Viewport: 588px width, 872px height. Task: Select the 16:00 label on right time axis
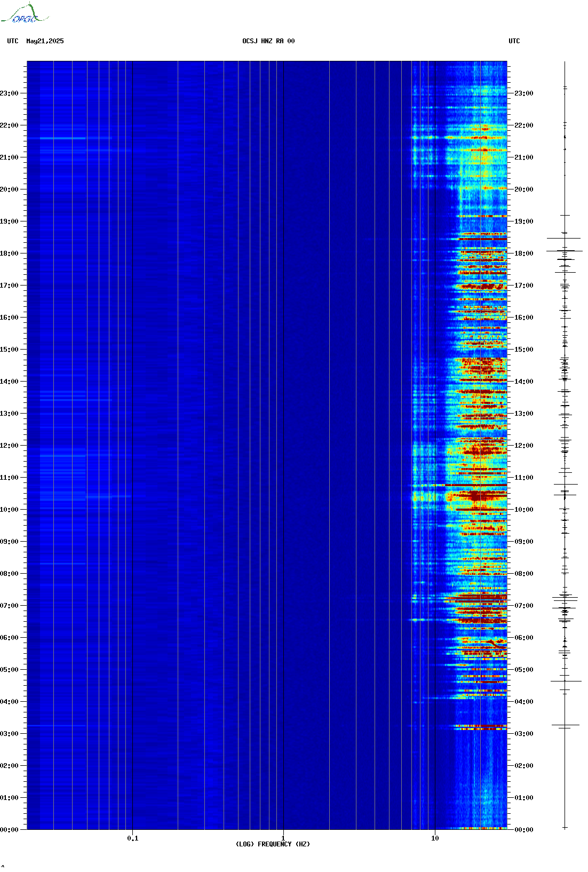pos(524,318)
